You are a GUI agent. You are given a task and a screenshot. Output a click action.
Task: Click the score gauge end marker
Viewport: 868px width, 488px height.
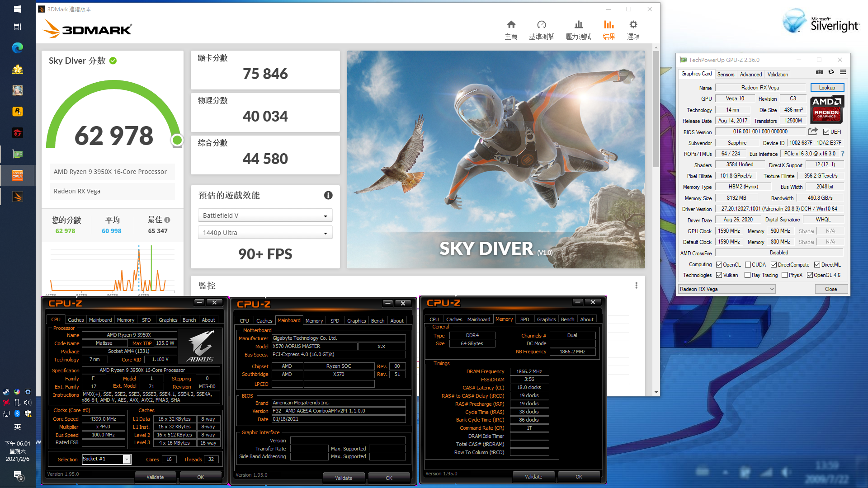[177, 141]
